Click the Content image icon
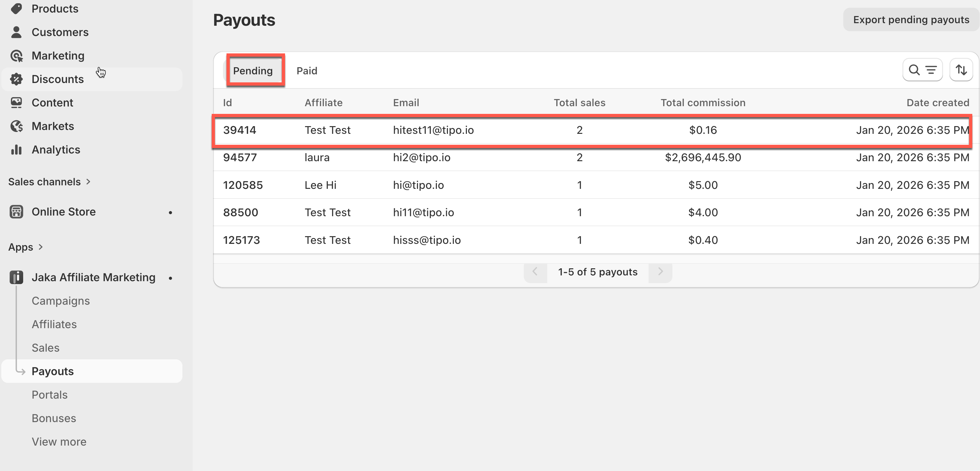The height and width of the screenshot is (471, 980). click(x=16, y=103)
